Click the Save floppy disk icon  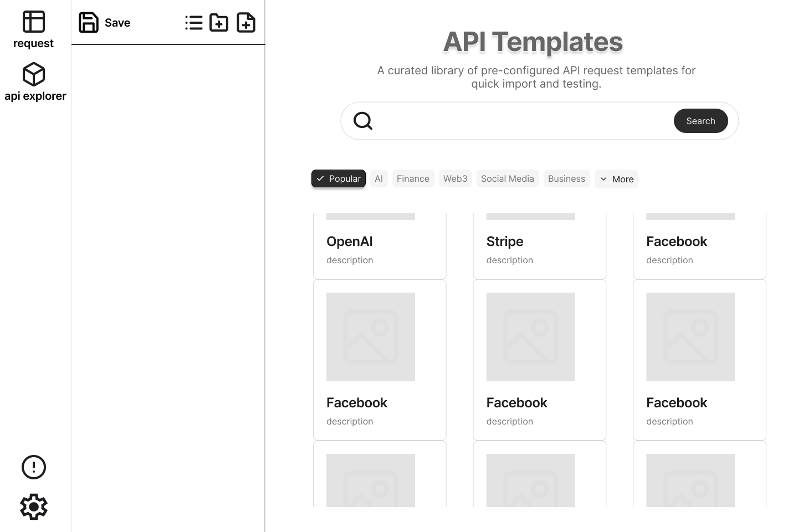[89, 23]
